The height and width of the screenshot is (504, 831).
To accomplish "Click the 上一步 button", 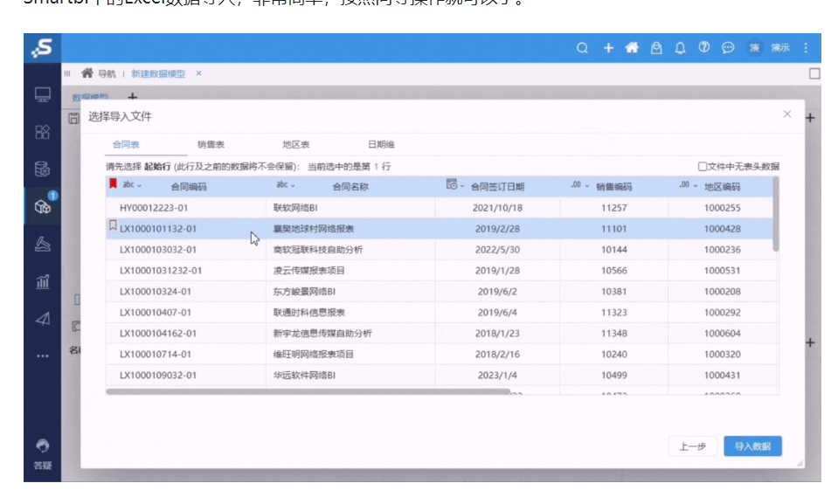I will [x=693, y=446].
